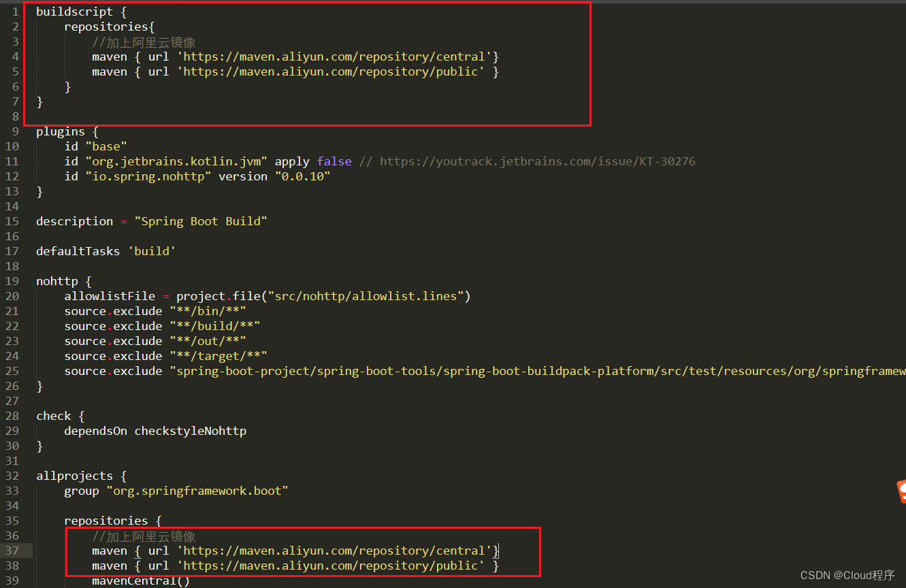This screenshot has height=588, width=906.
Task: Click the id "base" line
Action: click(x=96, y=146)
